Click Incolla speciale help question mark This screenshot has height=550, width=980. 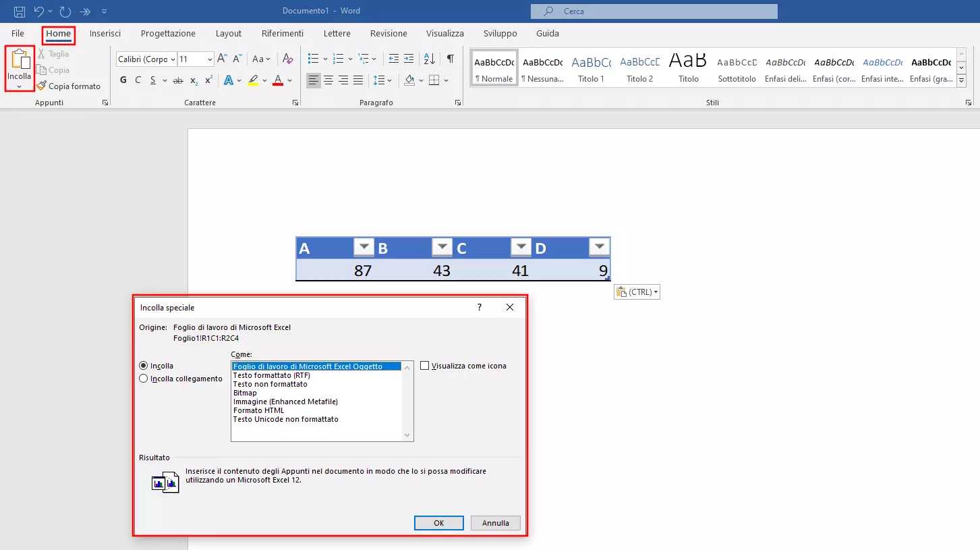coord(480,307)
